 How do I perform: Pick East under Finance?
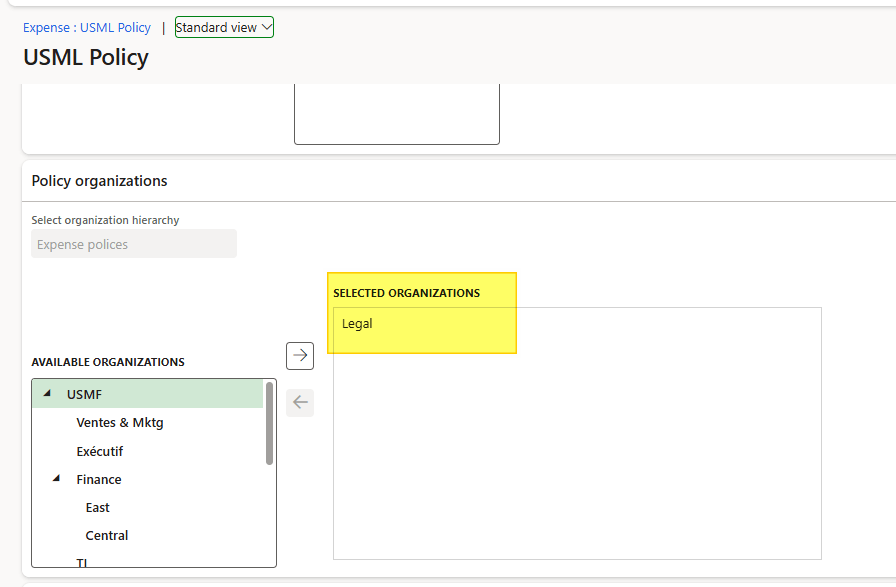(98, 507)
